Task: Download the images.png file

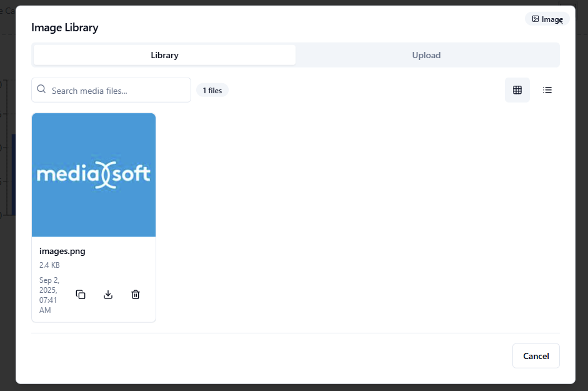Action: coord(108,295)
